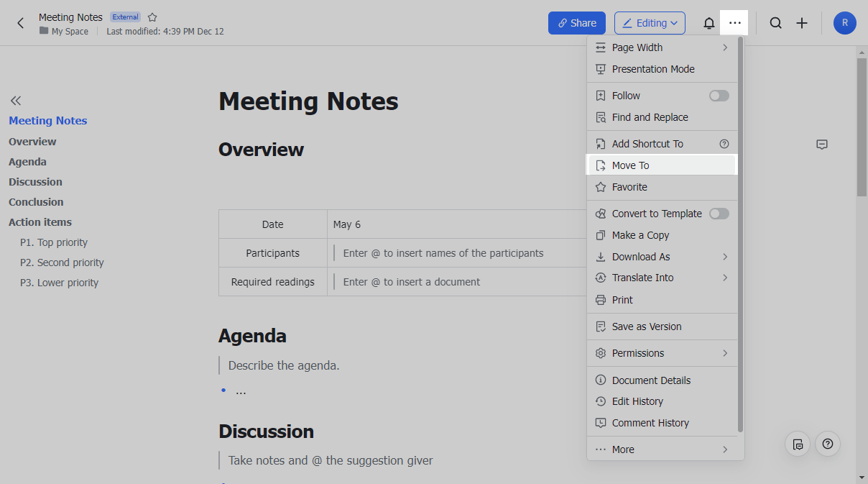Choose Find and Replace menu item
This screenshot has height=484, width=868.
pos(650,117)
